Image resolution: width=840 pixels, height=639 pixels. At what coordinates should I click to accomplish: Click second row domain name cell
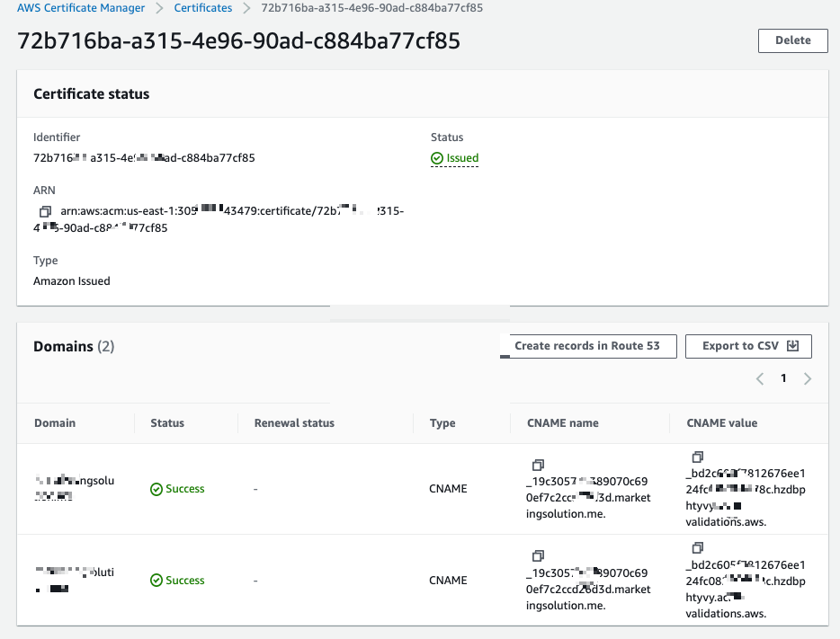pos(75,580)
